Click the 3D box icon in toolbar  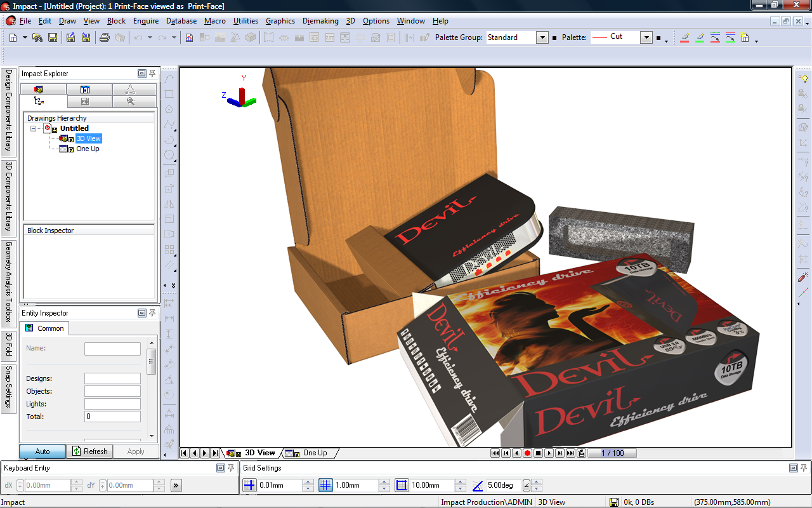[251, 37]
